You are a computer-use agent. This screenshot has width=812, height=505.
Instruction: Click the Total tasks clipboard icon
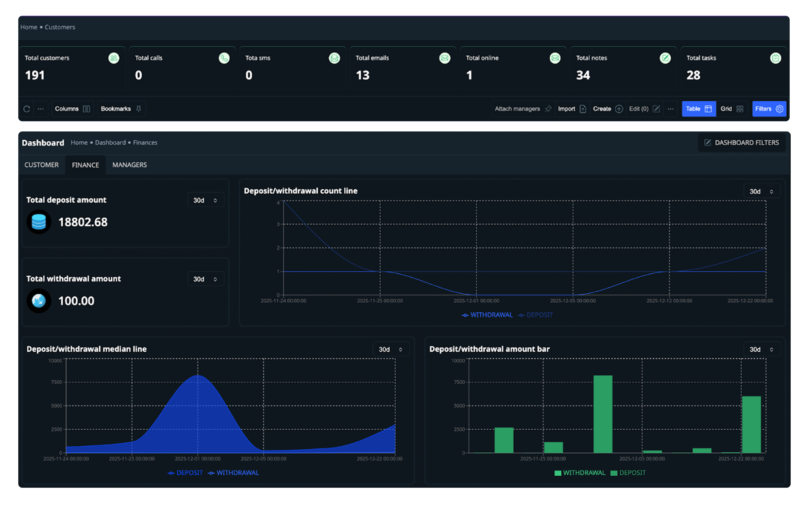point(776,58)
